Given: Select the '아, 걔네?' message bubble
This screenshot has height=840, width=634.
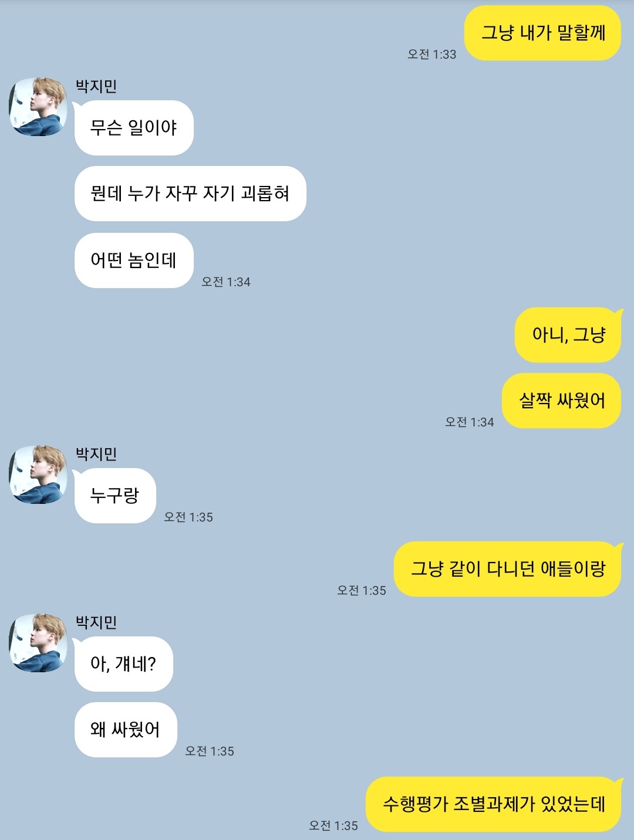Looking at the screenshot, I should tap(123, 664).
